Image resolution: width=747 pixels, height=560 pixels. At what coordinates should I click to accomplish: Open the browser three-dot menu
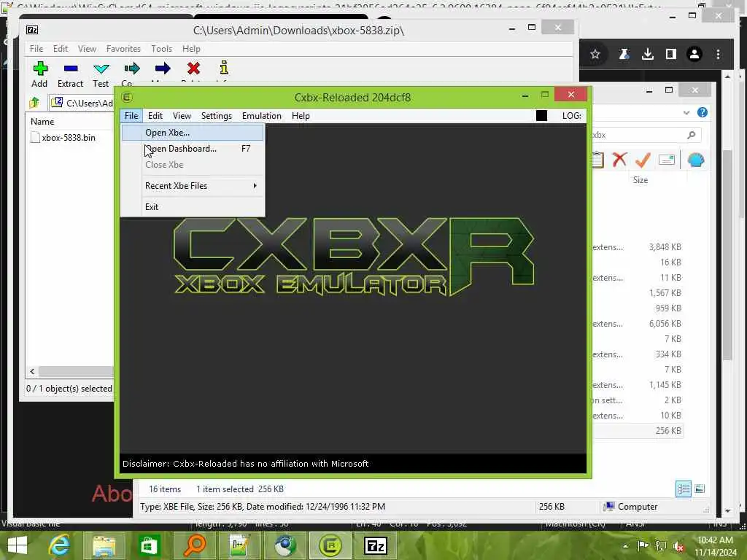(718, 54)
